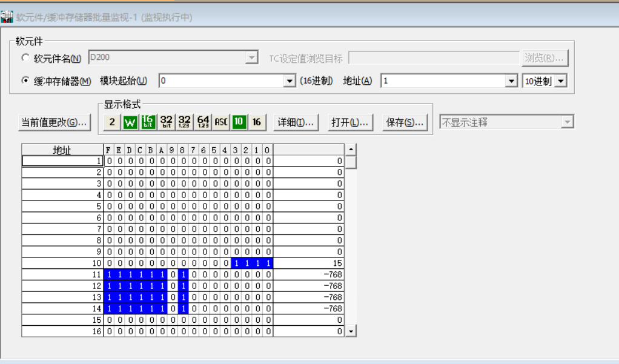Switch to ASC character display format
The image size is (619, 364).
(221, 122)
